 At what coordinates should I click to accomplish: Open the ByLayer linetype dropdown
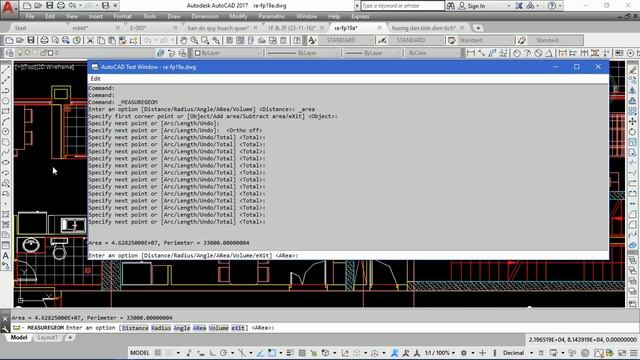pos(302,53)
